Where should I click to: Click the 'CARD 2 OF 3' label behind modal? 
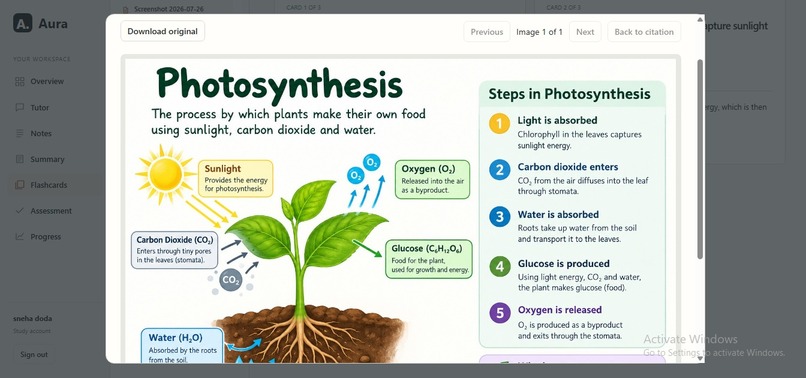click(x=563, y=7)
